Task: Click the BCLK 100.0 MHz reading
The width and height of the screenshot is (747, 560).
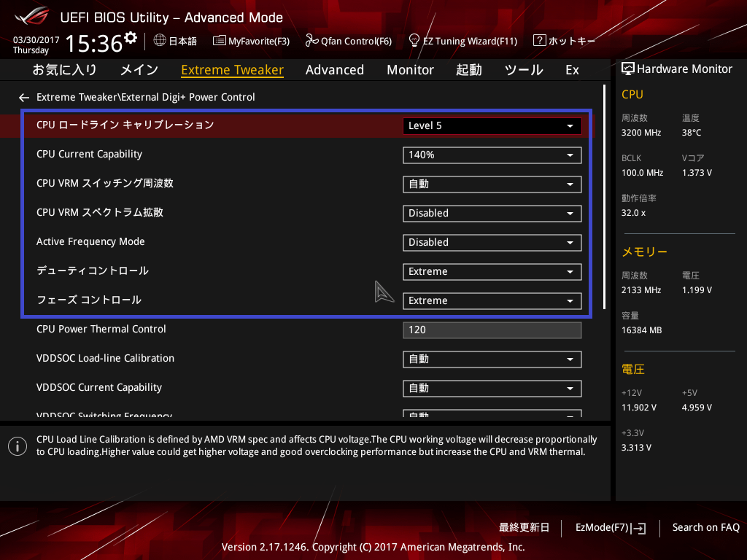Action: coord(642,173)
